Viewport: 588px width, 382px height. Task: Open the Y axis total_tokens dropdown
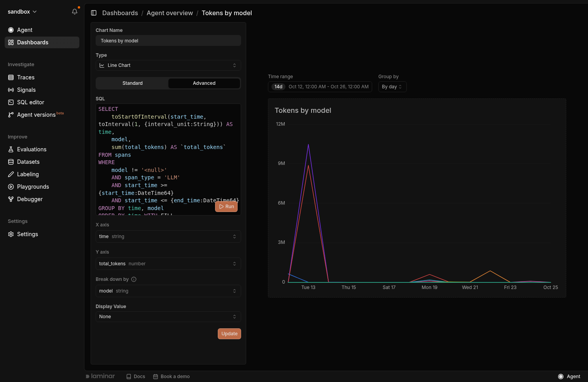168,264
